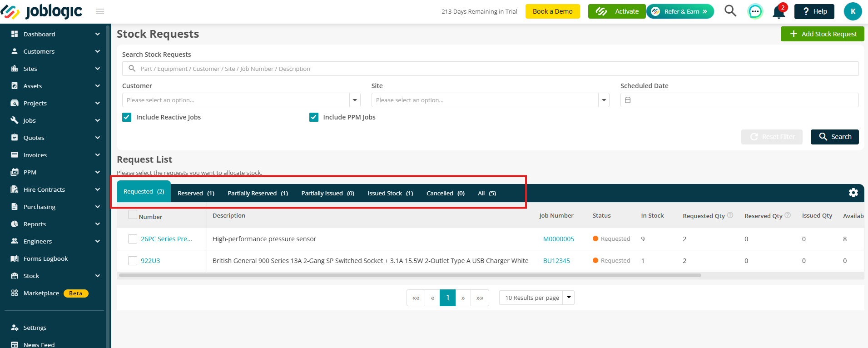Switch to the Reserved (1) tab
The height and width of the screenshot is (348, 868).
[196, 193]
